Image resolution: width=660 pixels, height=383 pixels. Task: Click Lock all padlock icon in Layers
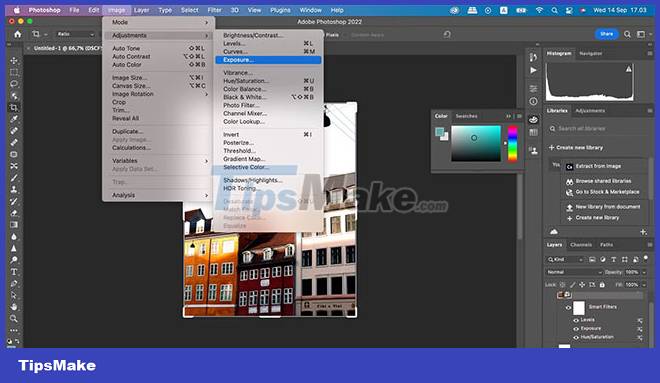(602, 285)
